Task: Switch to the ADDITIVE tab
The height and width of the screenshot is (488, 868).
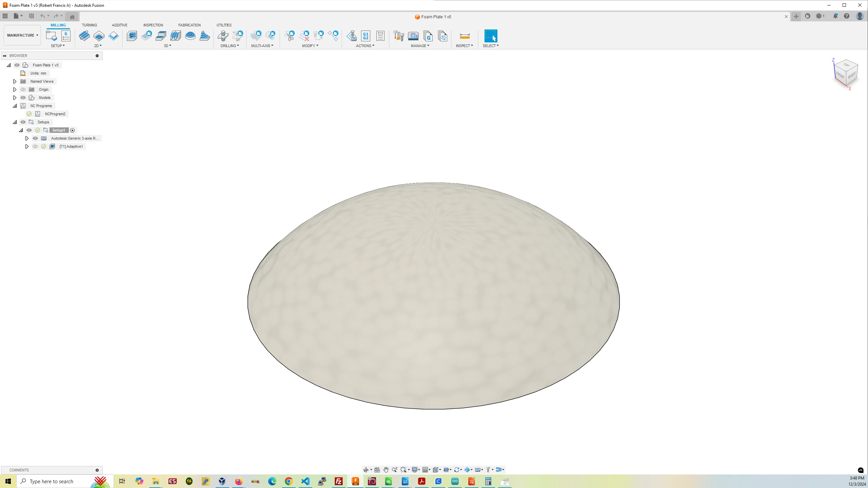Action: (x=120, y=25)
